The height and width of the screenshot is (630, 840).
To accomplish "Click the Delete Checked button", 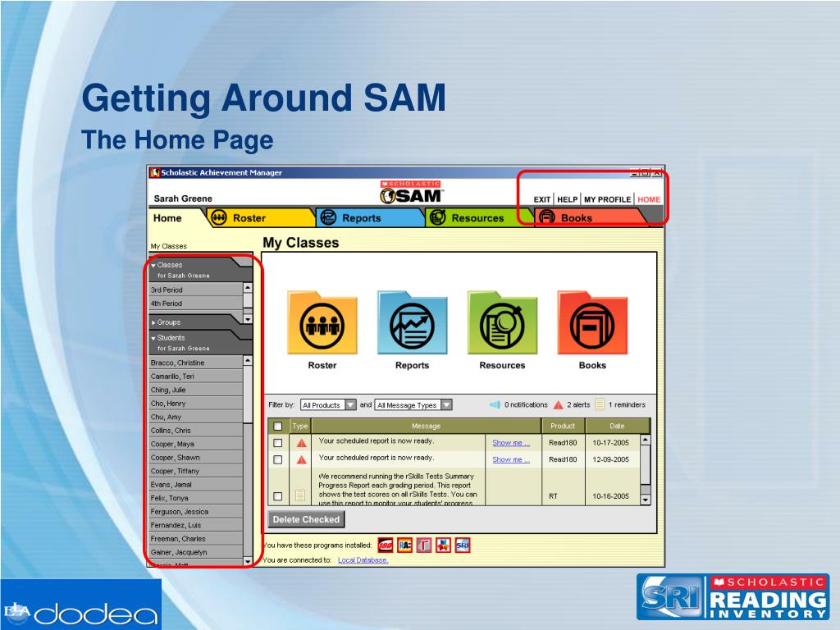I will (x=306, y=519).
